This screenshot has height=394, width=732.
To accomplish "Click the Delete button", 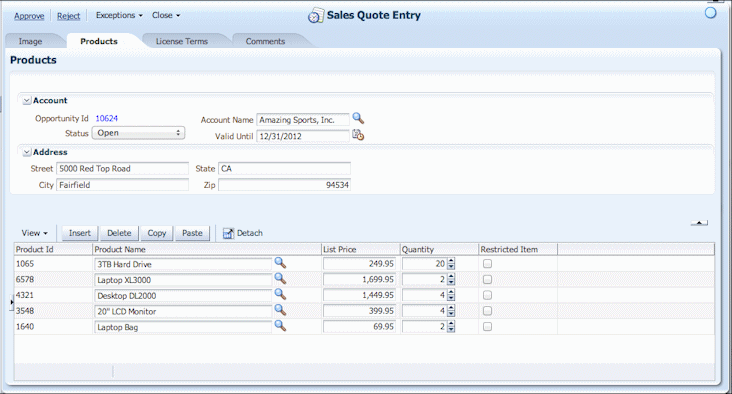I will point(119,233).
